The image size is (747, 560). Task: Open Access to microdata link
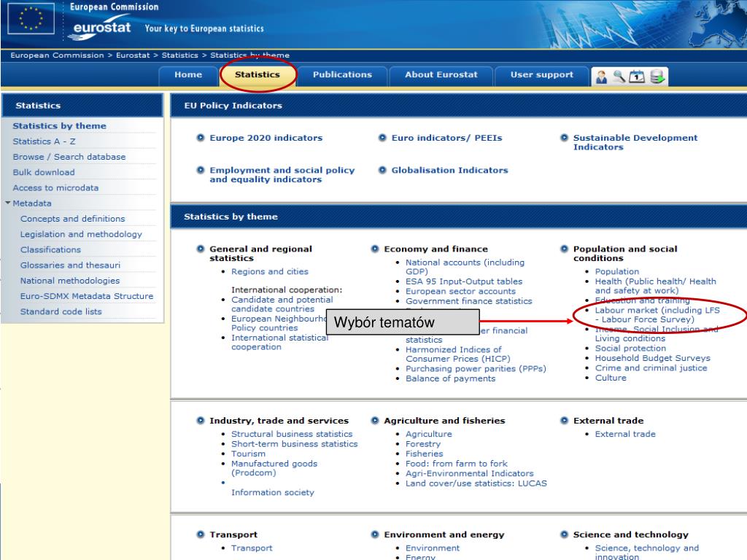click(x=55, y=187)
